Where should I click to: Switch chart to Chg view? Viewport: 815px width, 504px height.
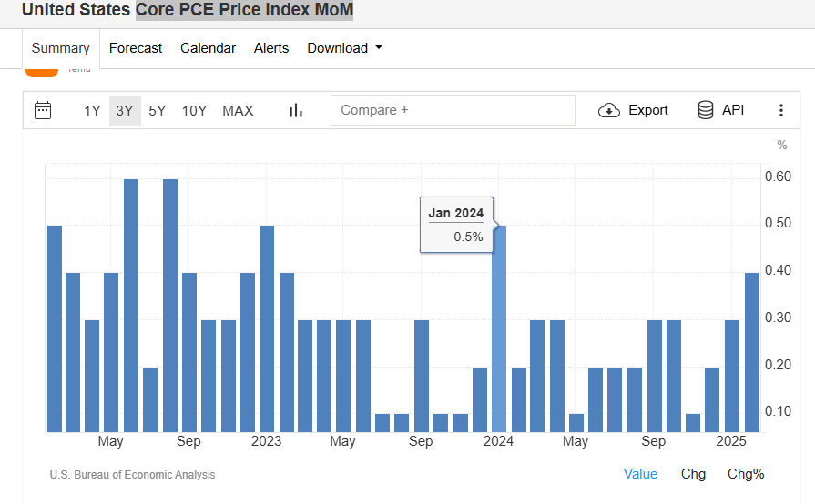click(x=693, y=474)
